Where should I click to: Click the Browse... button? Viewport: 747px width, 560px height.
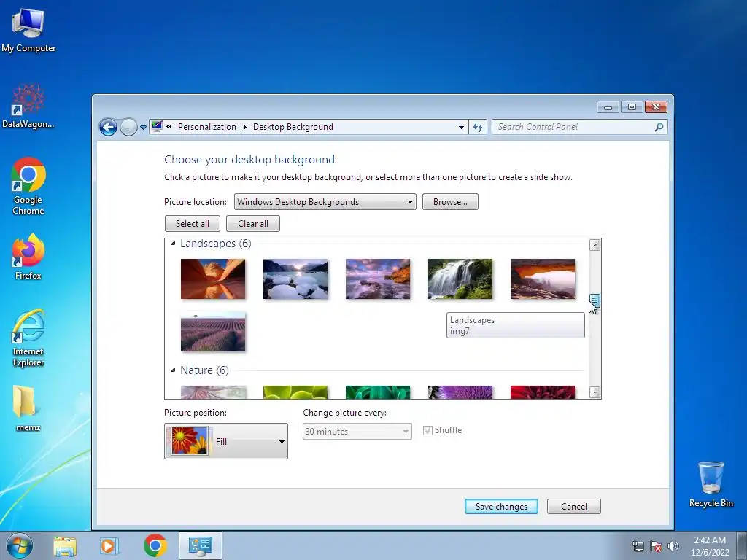pos(450,202)
